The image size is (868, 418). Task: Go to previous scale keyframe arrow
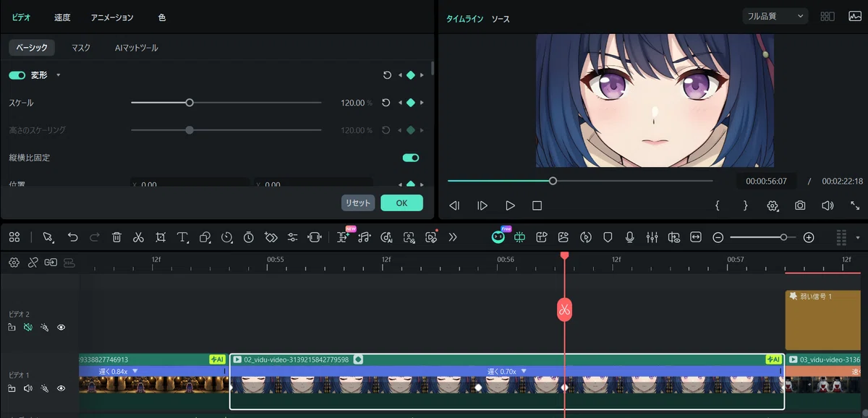tap(400, 103)
